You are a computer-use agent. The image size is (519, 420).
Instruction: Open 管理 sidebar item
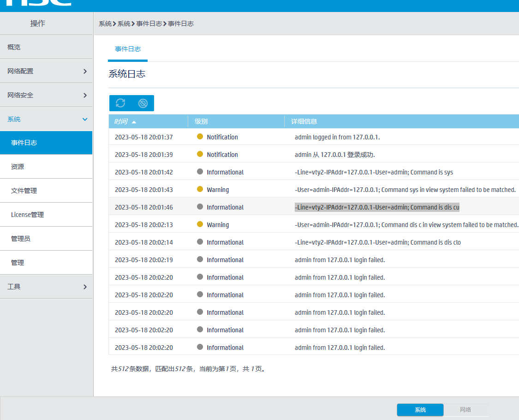[46, 263]
